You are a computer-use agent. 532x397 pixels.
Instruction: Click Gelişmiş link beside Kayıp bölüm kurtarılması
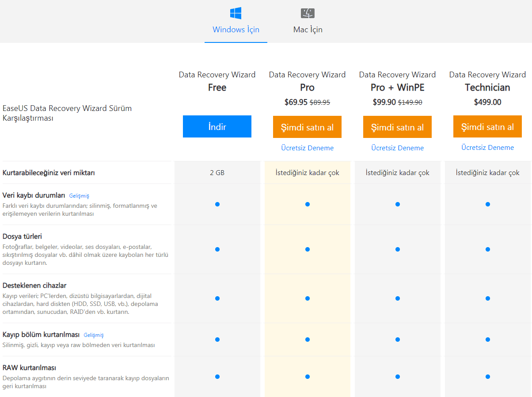click(x=94, y=335)
